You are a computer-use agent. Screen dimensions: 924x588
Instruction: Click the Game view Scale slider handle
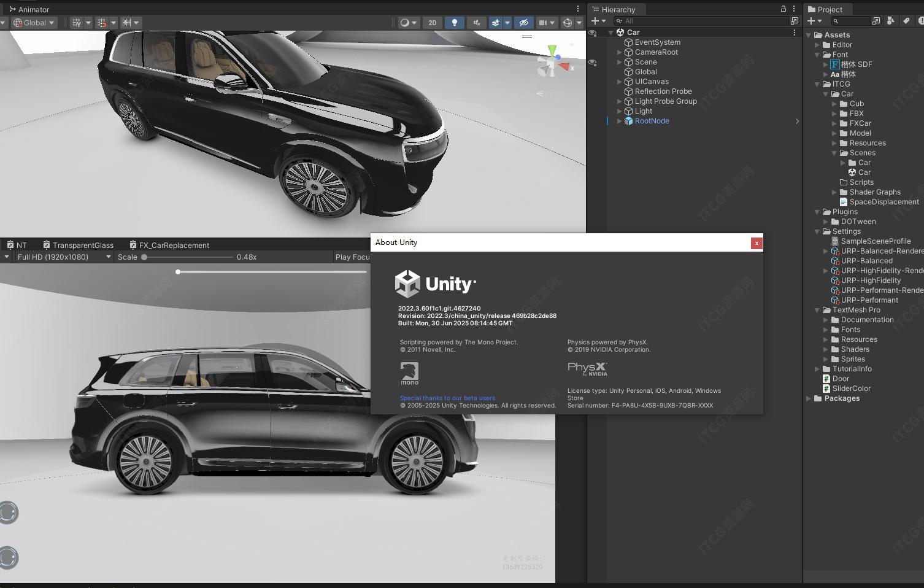click(x=144, y=257)
